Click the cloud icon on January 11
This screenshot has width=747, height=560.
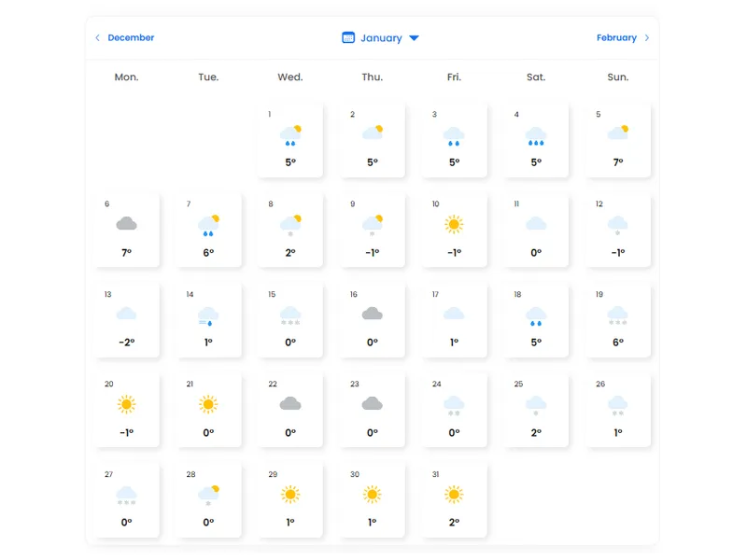coord(536,224)
